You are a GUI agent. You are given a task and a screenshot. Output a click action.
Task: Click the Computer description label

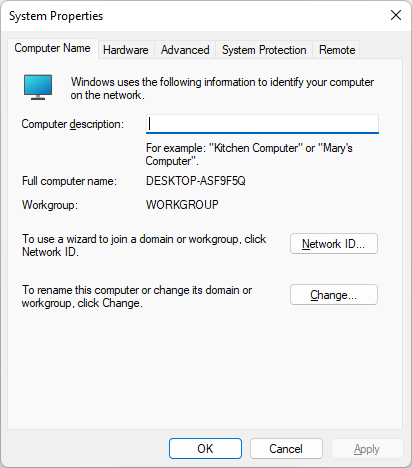(x=73, y=124)
